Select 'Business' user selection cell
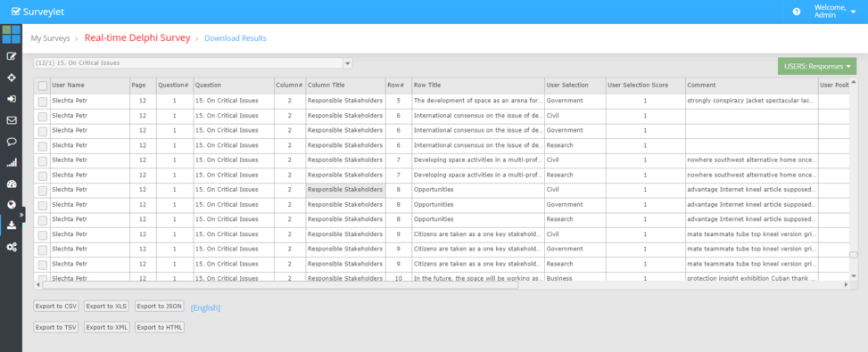This screenshot has height=352, width=868. click(575, 277)
